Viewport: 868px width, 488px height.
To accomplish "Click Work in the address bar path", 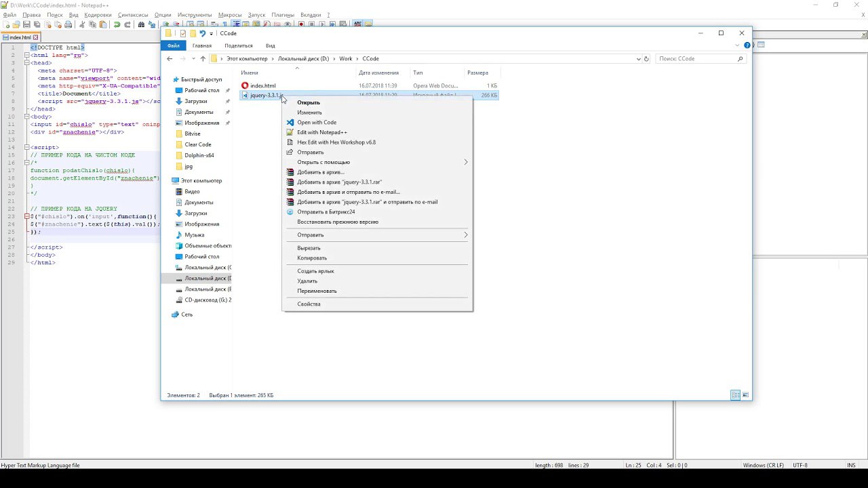I will [346, 59].
